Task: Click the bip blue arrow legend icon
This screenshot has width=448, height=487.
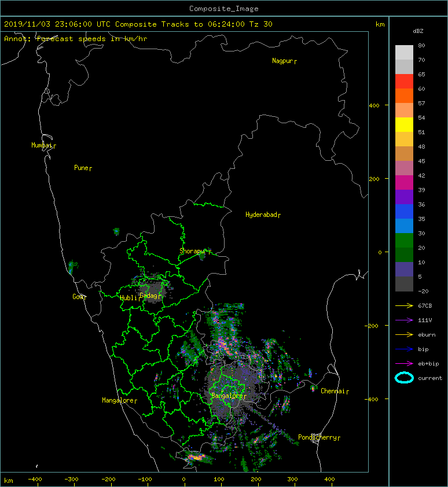Action: pos(404,349)
